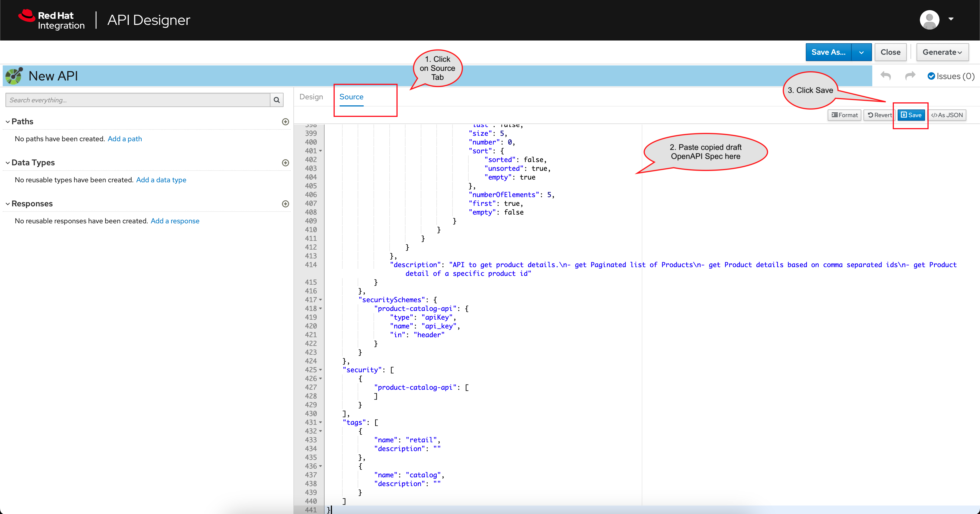
Task: Fold the tags array at line 431
Action: click(x=320, y=423)
